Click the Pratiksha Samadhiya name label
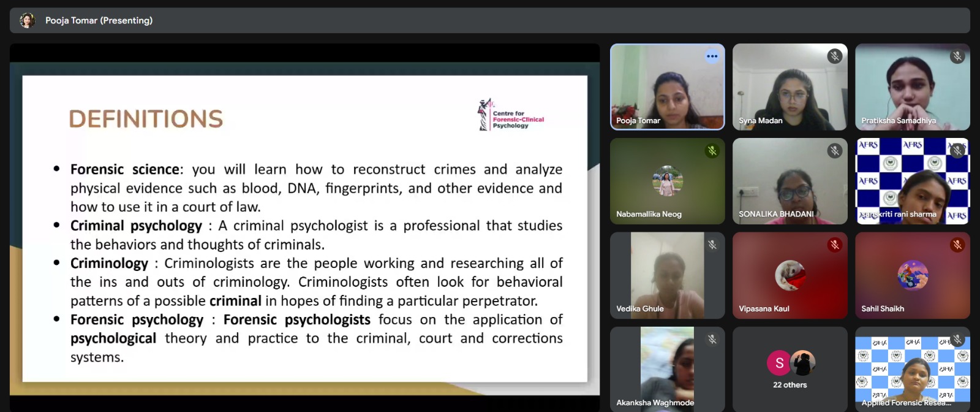The width and height of the screenshot is (980, 412). pos(899,121)
